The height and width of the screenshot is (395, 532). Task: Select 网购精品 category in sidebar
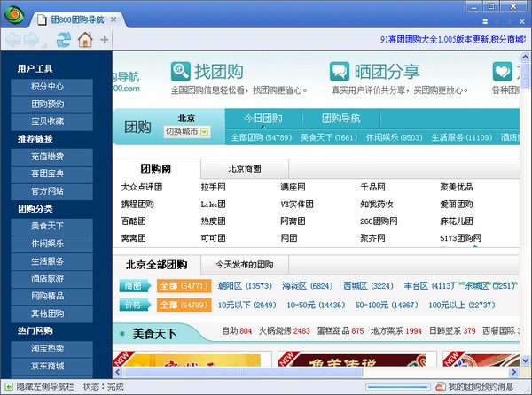(x=51, y=296)
